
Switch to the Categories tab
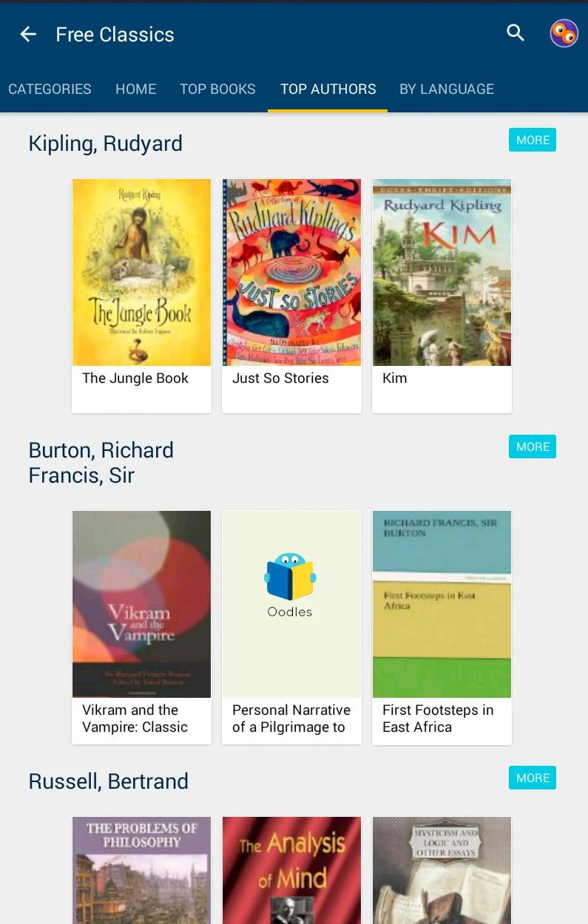[x=50, y=89]
